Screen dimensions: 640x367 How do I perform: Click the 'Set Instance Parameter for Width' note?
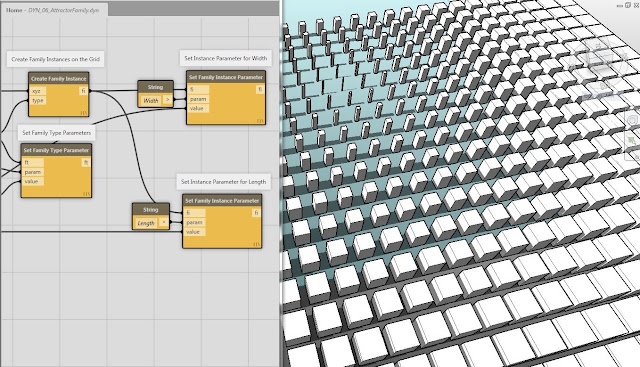point(225,58)
